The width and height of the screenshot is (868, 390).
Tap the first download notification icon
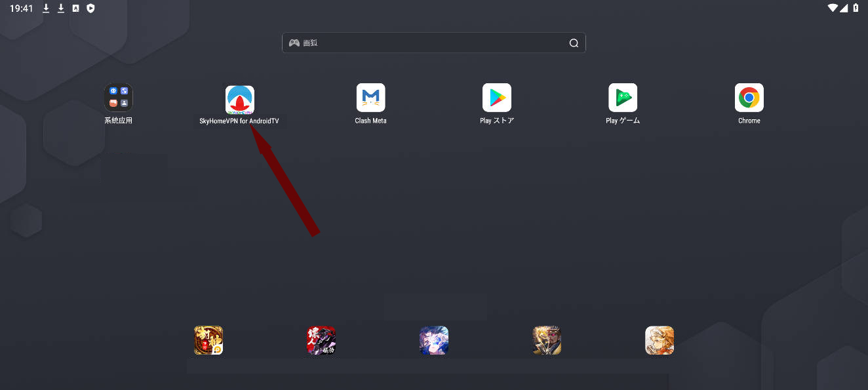(46, 9)
